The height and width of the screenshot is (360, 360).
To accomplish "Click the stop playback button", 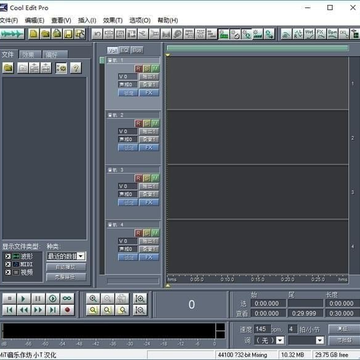I will point(9,299).
